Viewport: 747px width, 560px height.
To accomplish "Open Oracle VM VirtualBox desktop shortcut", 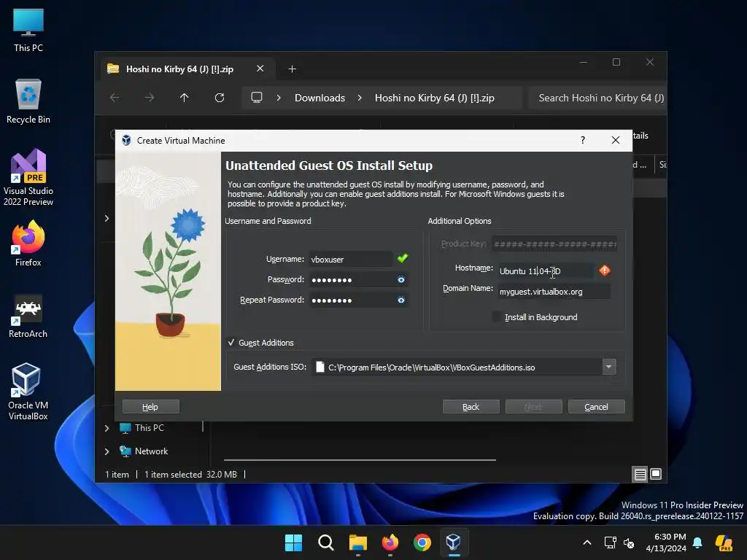I will (x=28, y=392).
